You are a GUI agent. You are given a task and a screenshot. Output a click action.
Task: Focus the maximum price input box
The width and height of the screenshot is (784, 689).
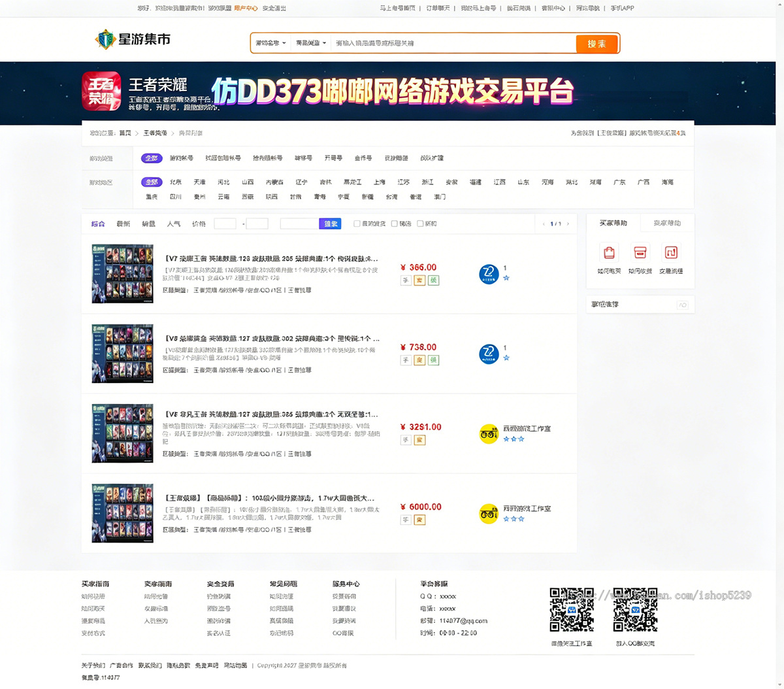[257, 224]
